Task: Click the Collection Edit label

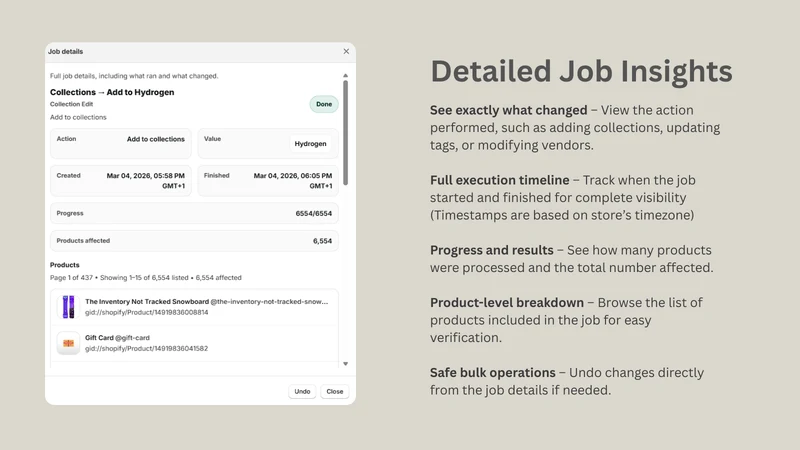Action: [71, 104]
